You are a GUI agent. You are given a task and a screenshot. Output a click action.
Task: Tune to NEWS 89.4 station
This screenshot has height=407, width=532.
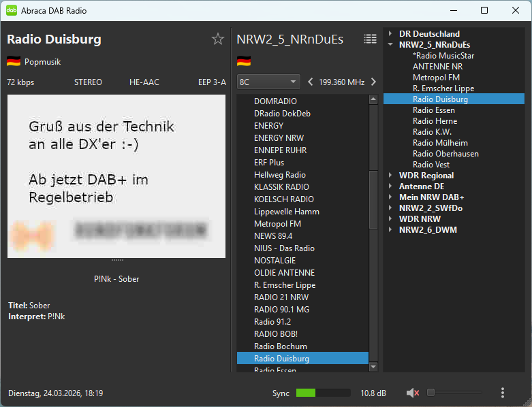[x=274, y=236]
